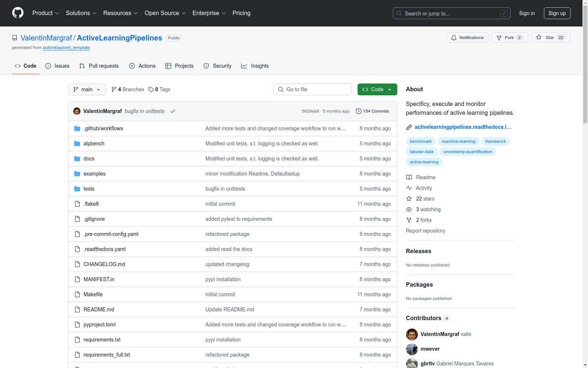Click the Report repository link
This screenshot has height=368, width=588.
coord(426,231)
